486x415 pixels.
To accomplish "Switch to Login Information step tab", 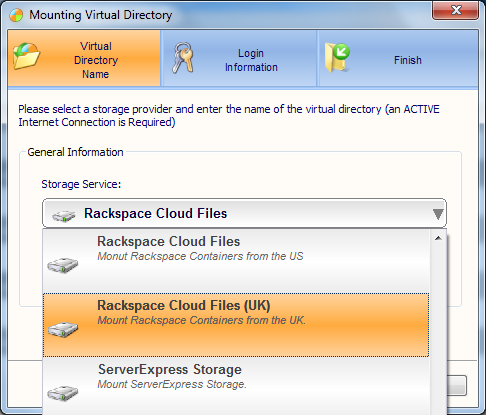I will 239,59.
